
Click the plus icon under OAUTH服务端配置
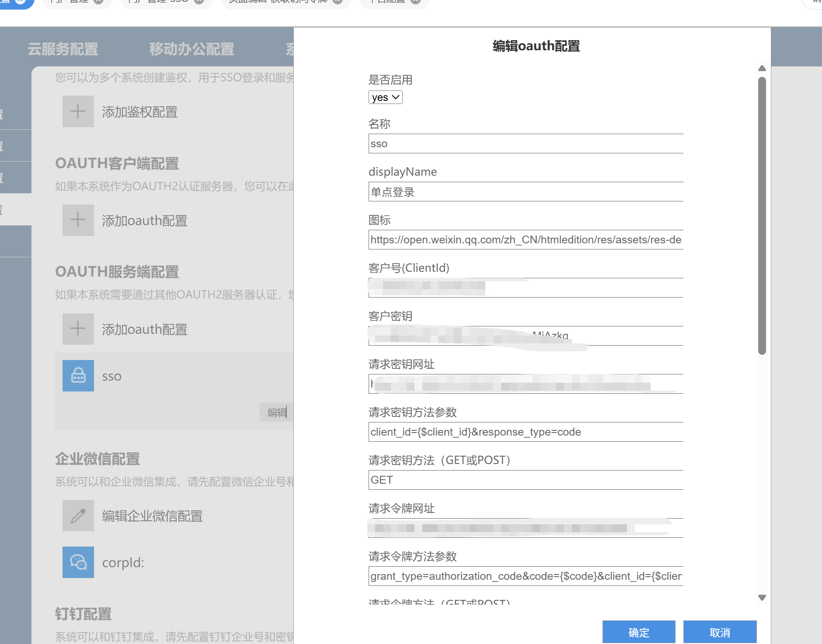pos(78,329)
